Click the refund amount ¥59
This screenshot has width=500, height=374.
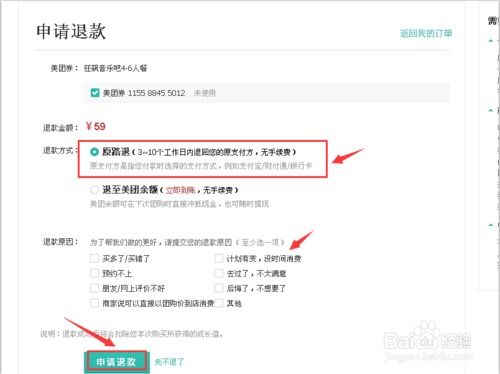95,126
